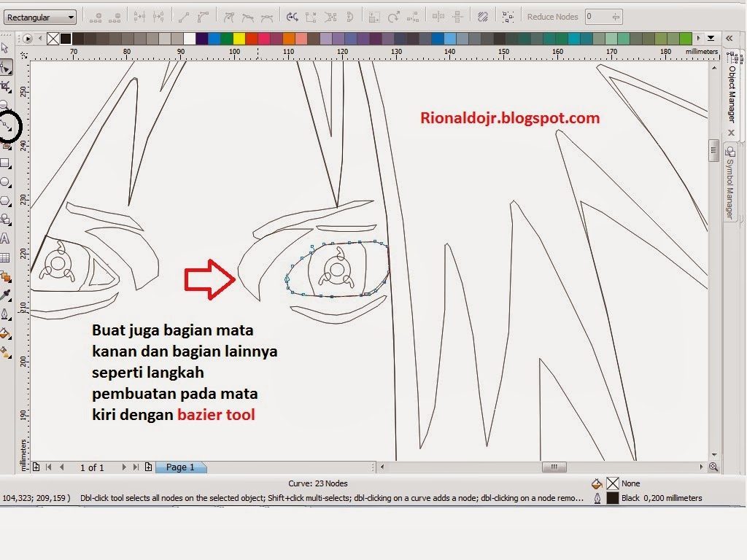Click the Add Nodes button
747x560 pixels.
click(x=96, y=17)
